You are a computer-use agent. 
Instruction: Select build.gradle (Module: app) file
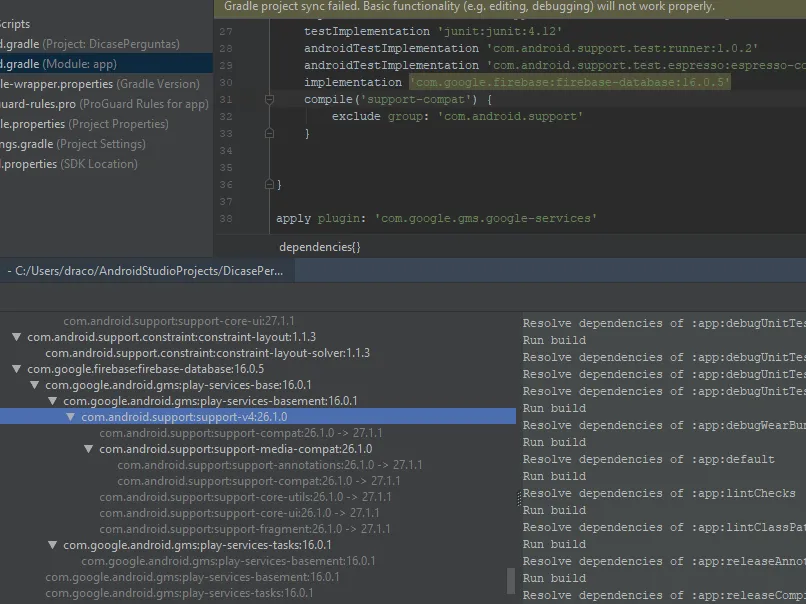(x=106, y=64)
